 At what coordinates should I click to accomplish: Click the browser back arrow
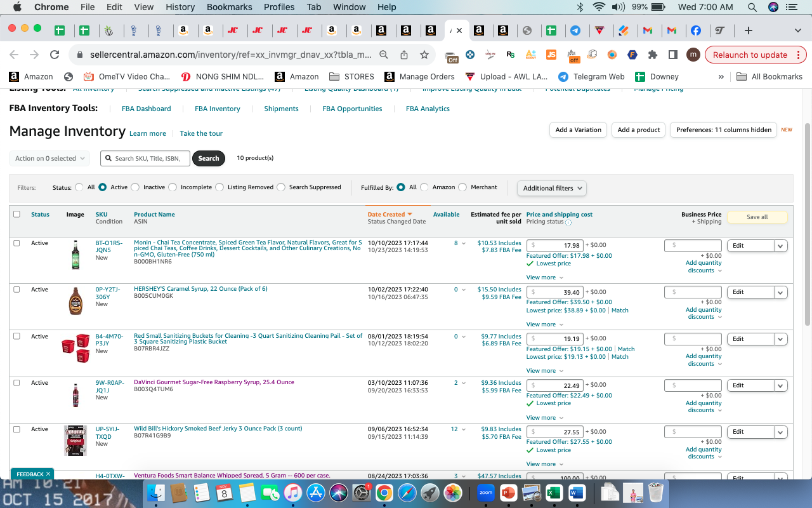coord(14,55)
